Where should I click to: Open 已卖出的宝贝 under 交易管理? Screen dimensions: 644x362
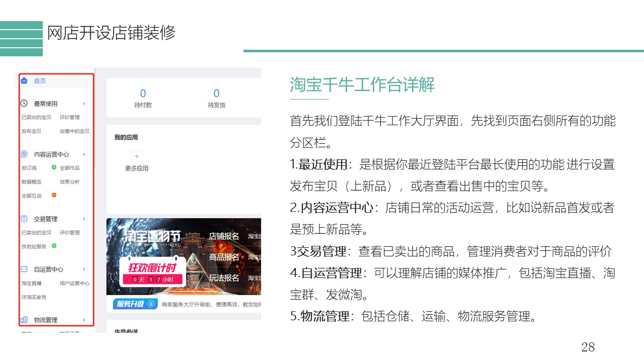36,233
